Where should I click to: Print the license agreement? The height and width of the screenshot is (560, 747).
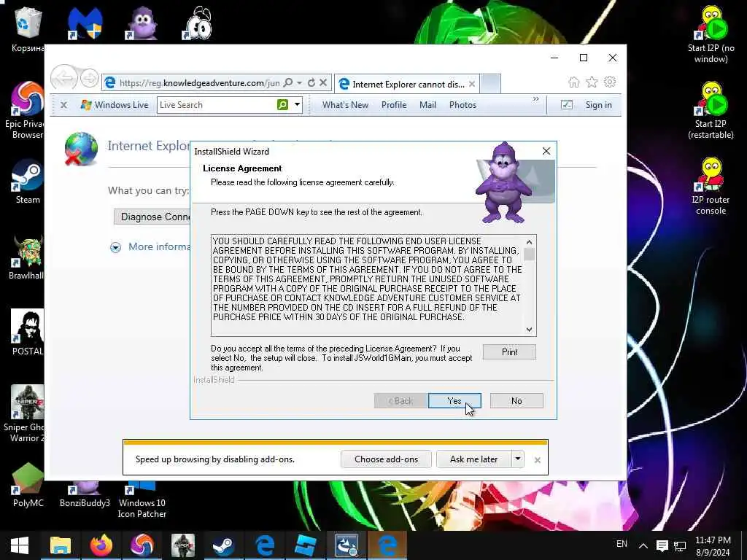point(509,352)
